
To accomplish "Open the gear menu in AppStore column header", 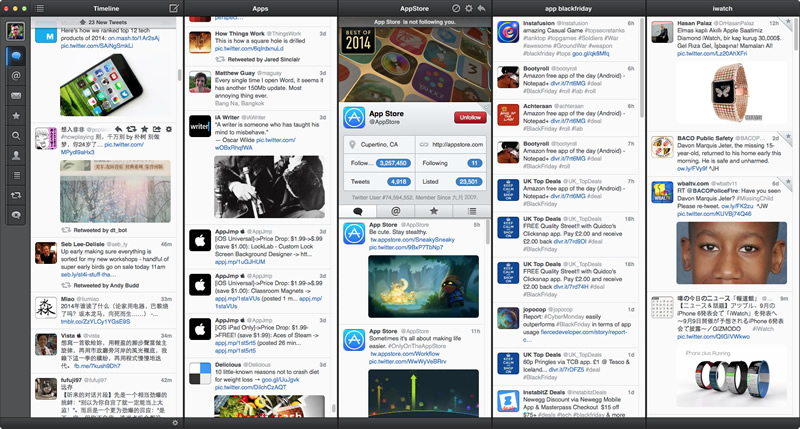I will [x=468, y=8].
